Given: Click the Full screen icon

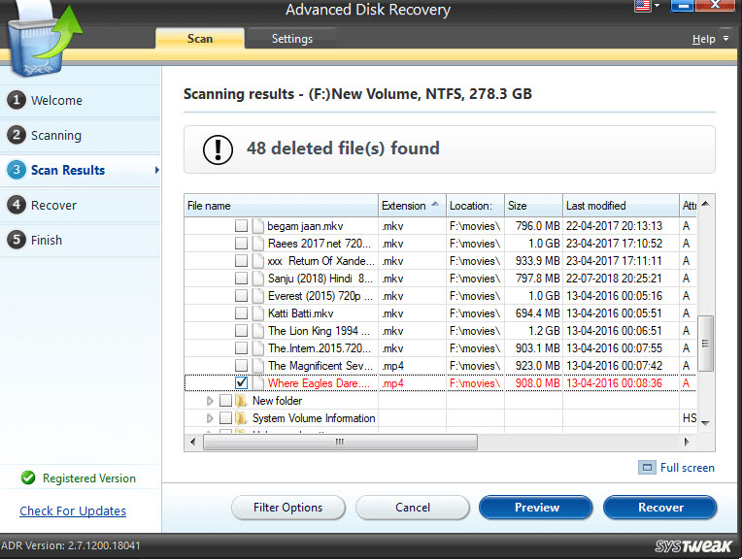Looking at the screenshot, I should [647, 468].
